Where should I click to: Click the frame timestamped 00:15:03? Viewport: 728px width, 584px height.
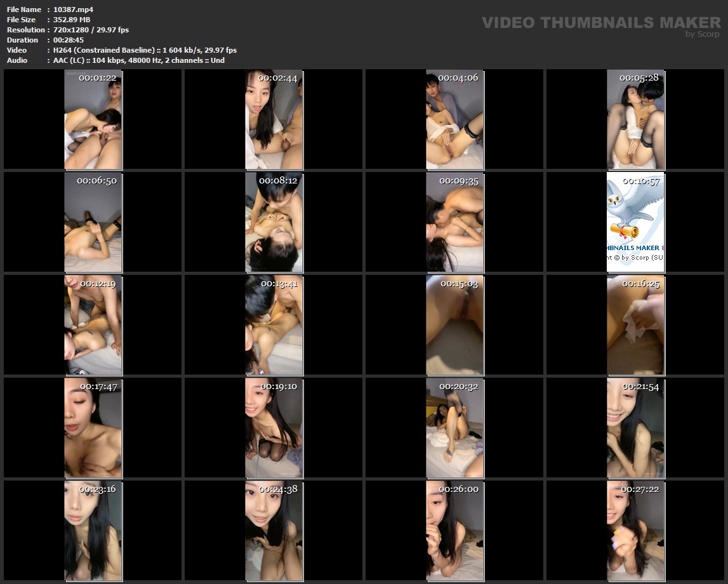point(454,325)
